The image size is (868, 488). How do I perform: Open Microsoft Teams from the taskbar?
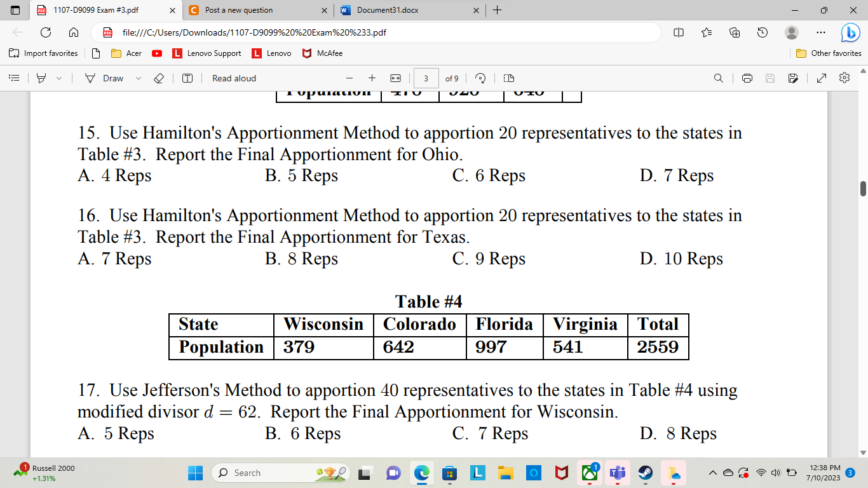tap(618, 473)
